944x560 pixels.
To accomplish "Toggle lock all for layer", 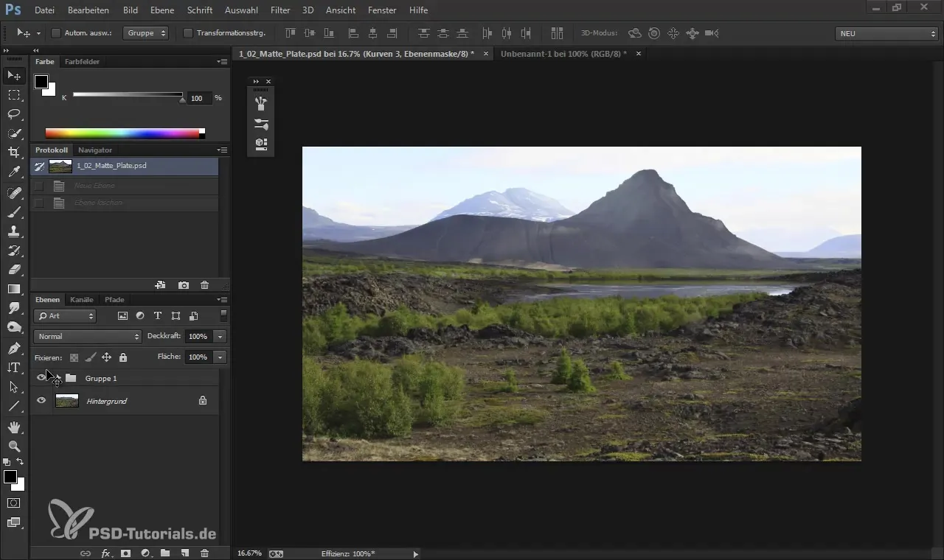I will coord(122,357).
